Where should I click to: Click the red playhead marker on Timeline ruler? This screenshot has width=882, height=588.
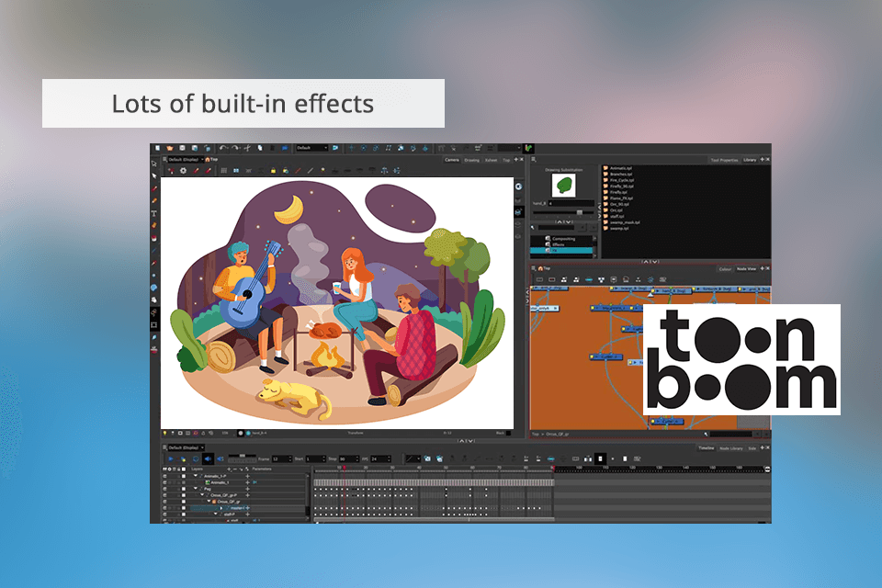point(345,468)
